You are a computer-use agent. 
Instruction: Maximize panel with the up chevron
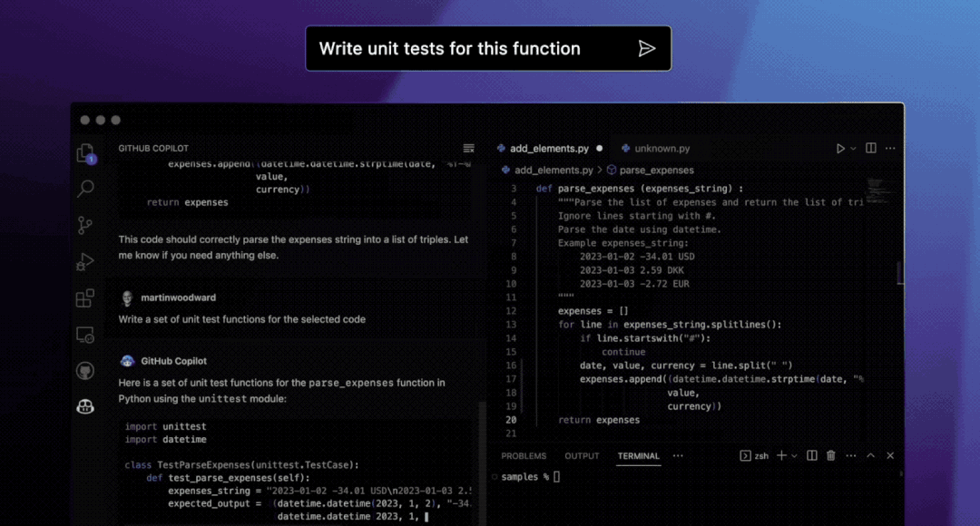[870, 456]
